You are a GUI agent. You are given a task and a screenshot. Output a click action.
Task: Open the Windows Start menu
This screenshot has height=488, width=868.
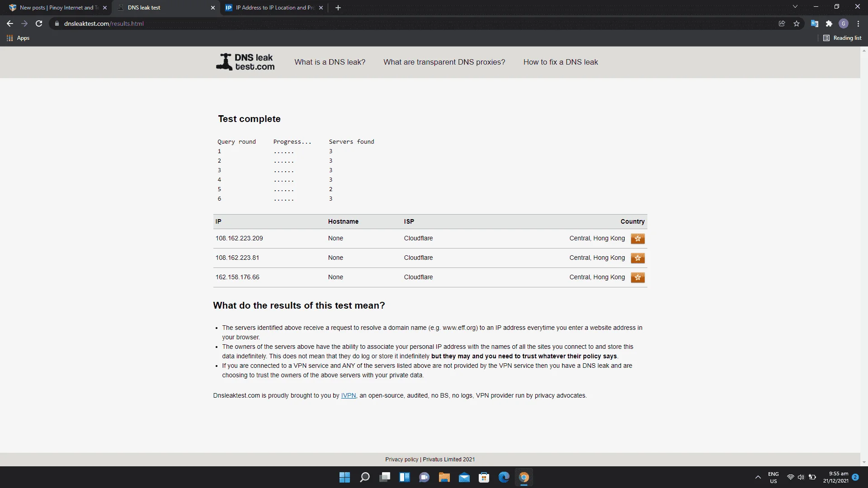pos(344,478)
